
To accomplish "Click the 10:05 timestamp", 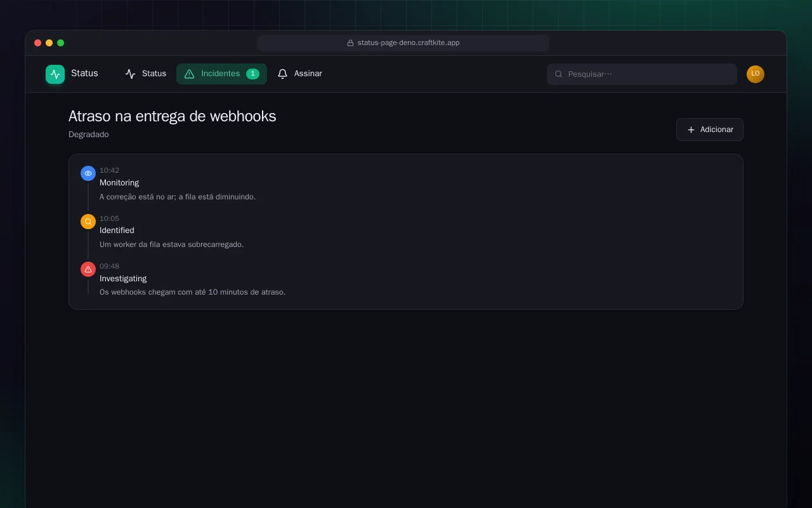I will 109,218.
